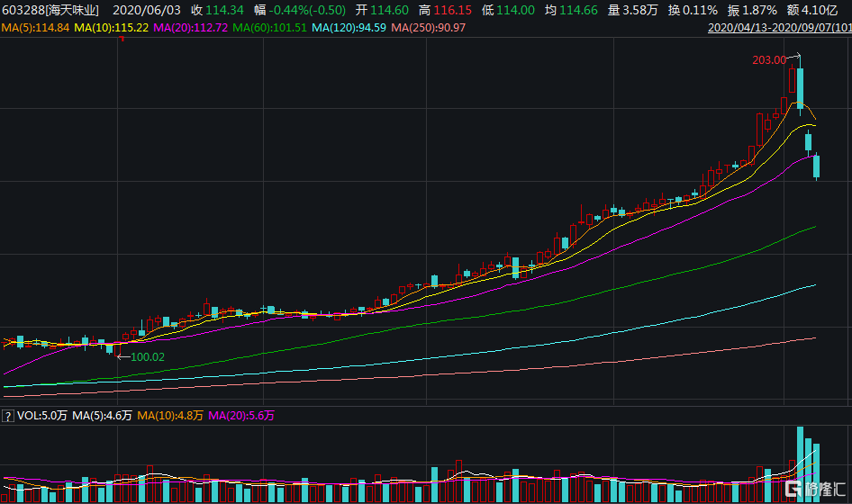
Task: Select the low price 低 114.00
Action: 508,10
